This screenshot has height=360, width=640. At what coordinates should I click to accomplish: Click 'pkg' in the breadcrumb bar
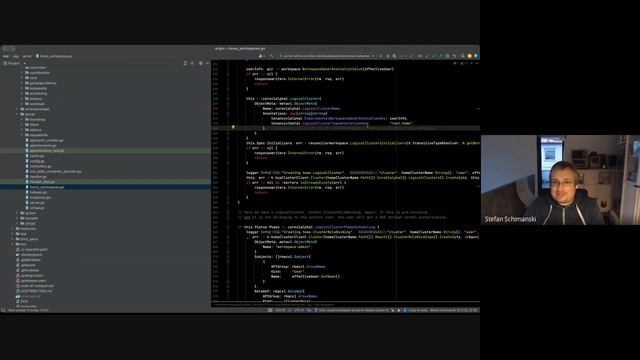coord(16,56)
